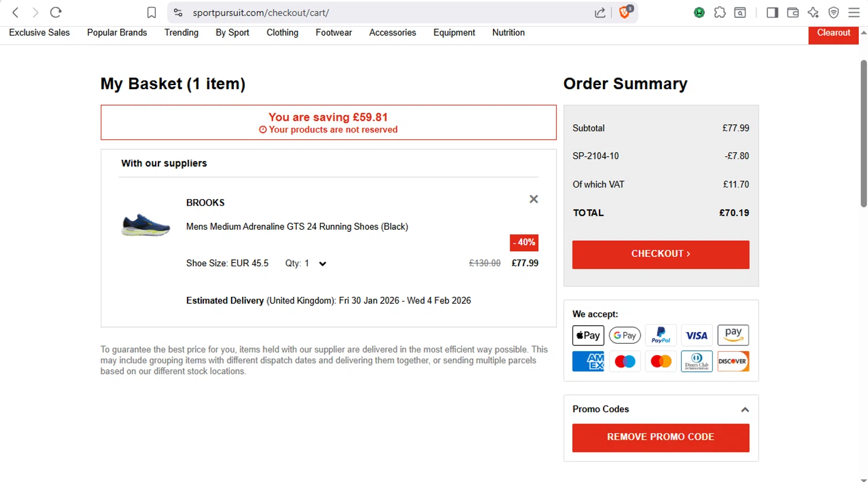868x482 pixels.
Task: Open the Trending menu item
Action: (x=181, y=33)
